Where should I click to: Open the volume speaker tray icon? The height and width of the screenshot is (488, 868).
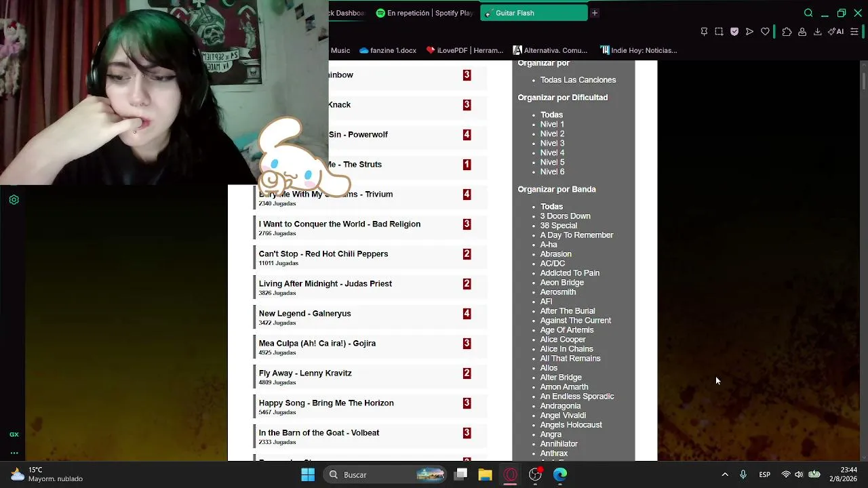799,474
